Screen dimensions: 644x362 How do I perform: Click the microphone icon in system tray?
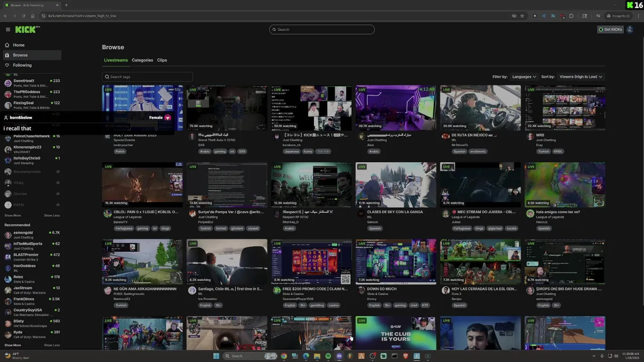click(x=602, y=356)
